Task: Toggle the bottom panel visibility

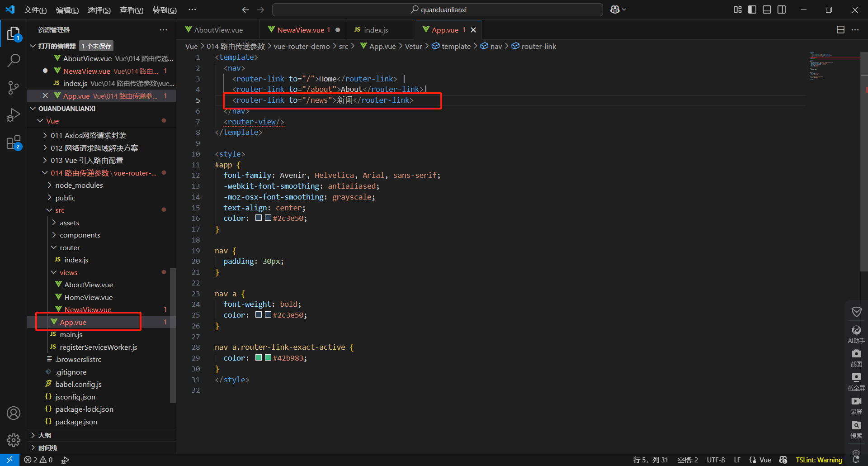Action: coord(767,10)
